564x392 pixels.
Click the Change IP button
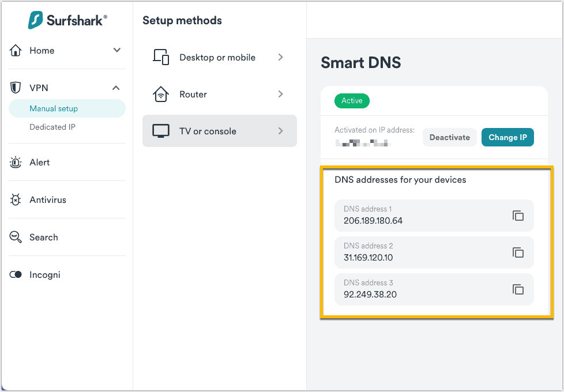click(507, 137)
